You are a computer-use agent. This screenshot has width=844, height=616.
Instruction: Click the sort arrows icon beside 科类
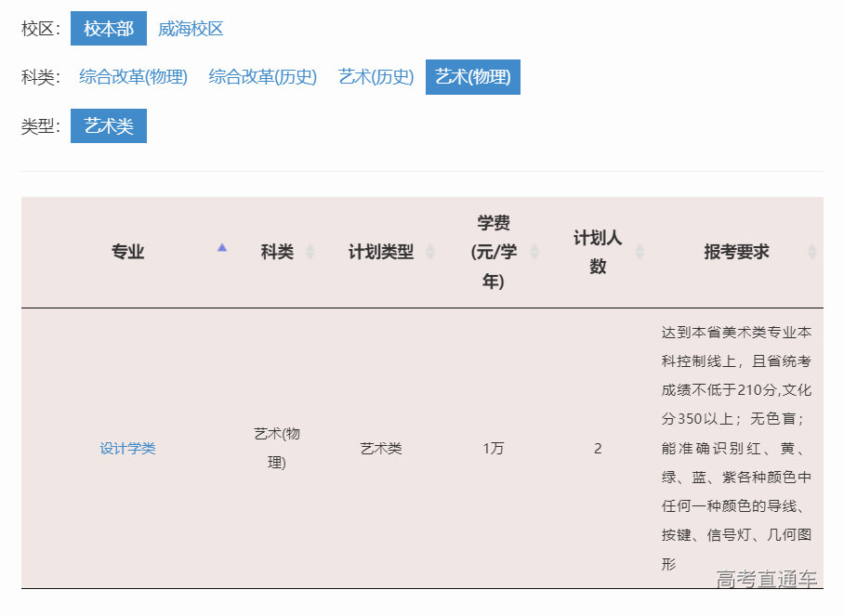(x=310, y=251)
